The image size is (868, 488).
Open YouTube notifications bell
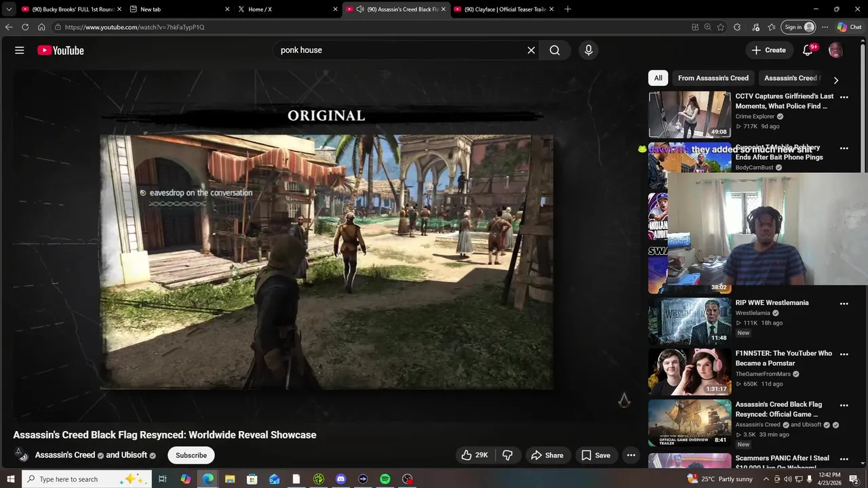(808, 50)
